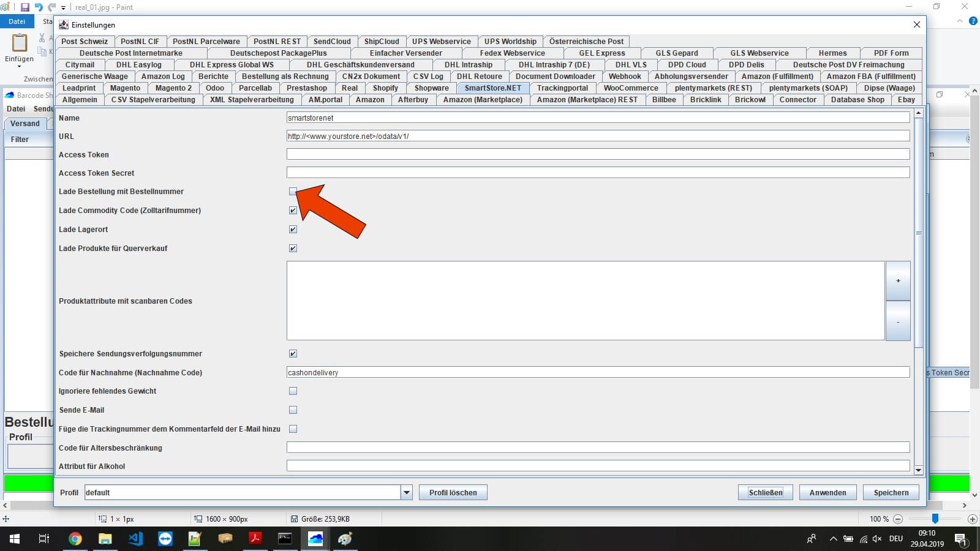Viewport: 980px width, 551px height.
Task: Click the zoom in plus button in Paint status bar
Action: coord(972,519)
